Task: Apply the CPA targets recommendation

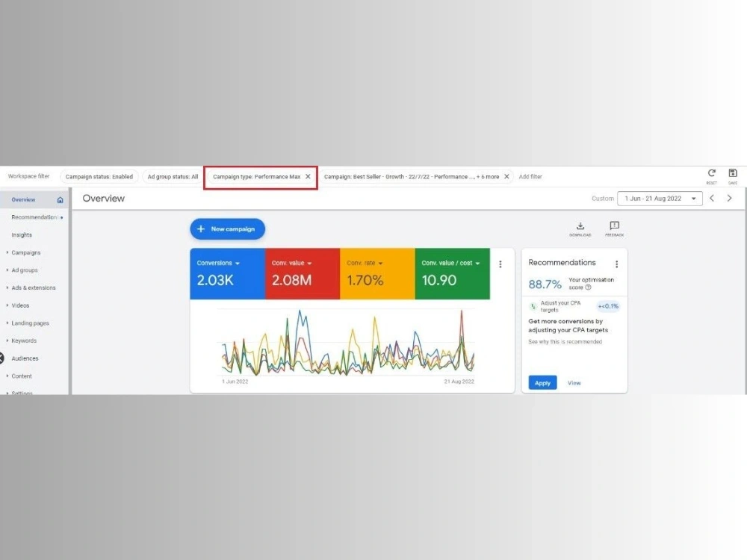Action: coord(542,383)
